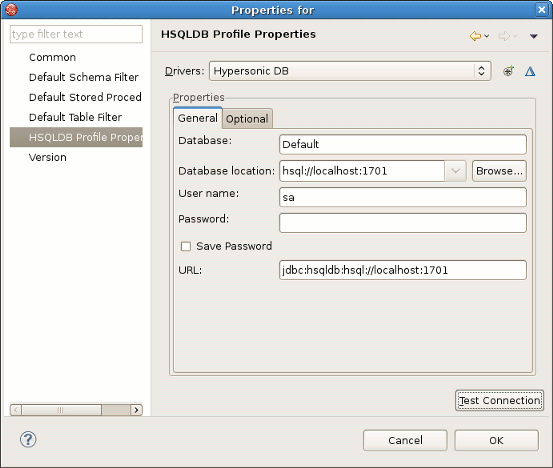
Task: Click the new driver definition icon
Action: click(508, 71)
